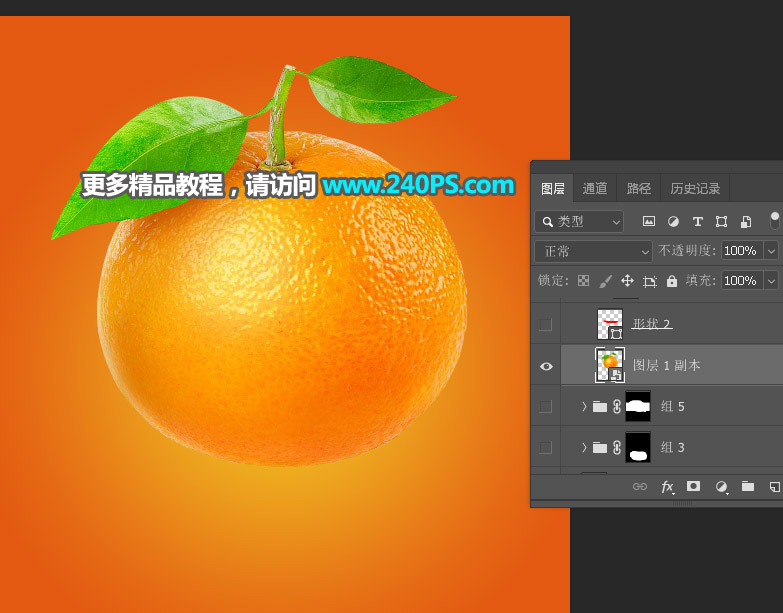
Task: Click the 组 3 folder icon
Action: point(600,447)
